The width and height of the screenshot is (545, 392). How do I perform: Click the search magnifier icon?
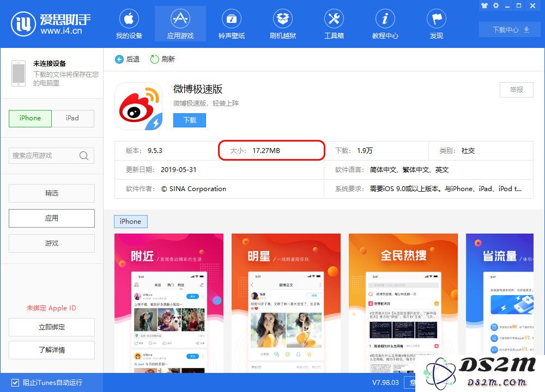tap(84, 156)
